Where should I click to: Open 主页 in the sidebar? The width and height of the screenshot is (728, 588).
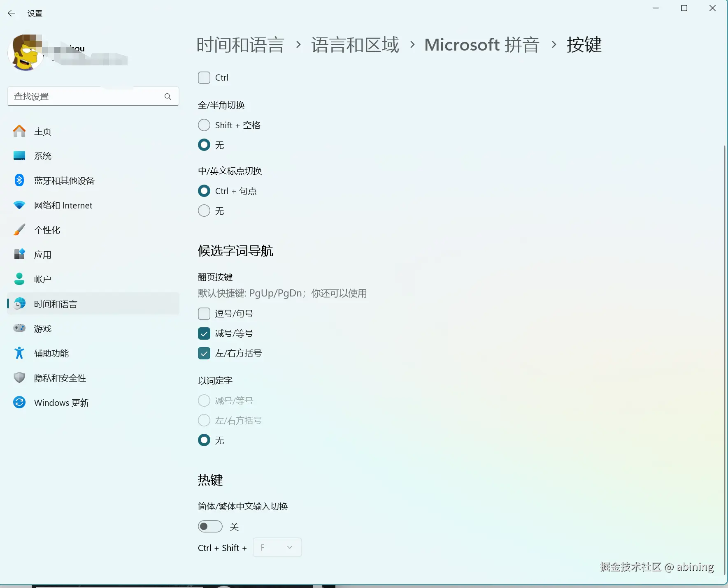[93, 131]
